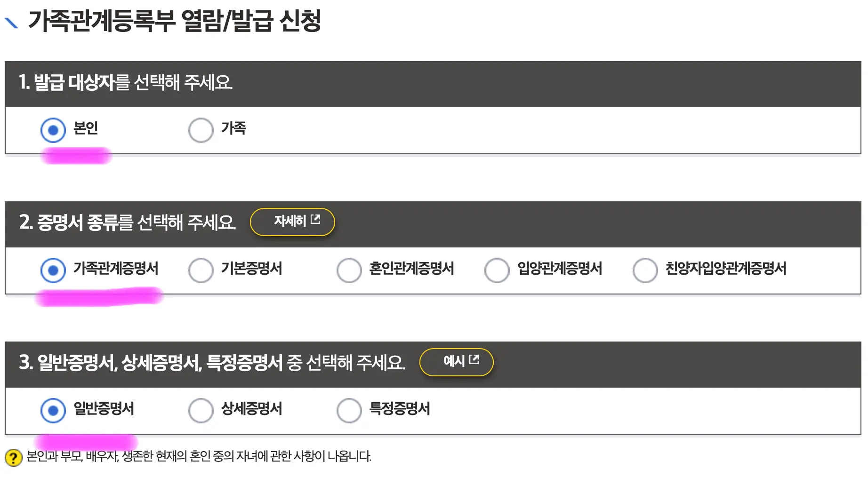Select 특정증명서 in section 3
Screen dimensions: 868x477
348,410
